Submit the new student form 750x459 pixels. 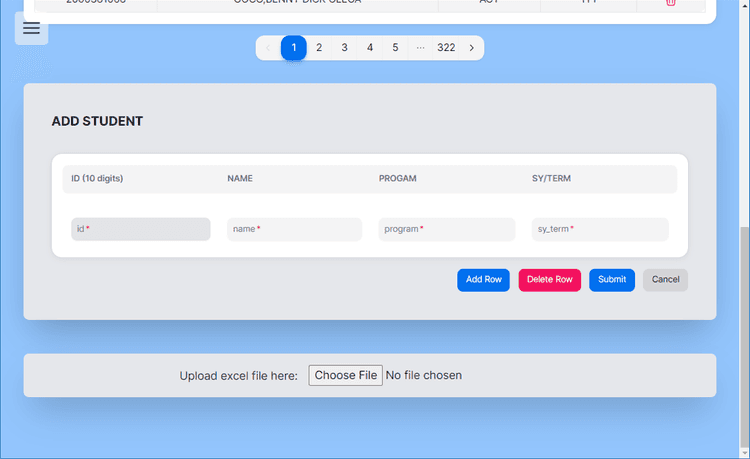click(612, 280)
